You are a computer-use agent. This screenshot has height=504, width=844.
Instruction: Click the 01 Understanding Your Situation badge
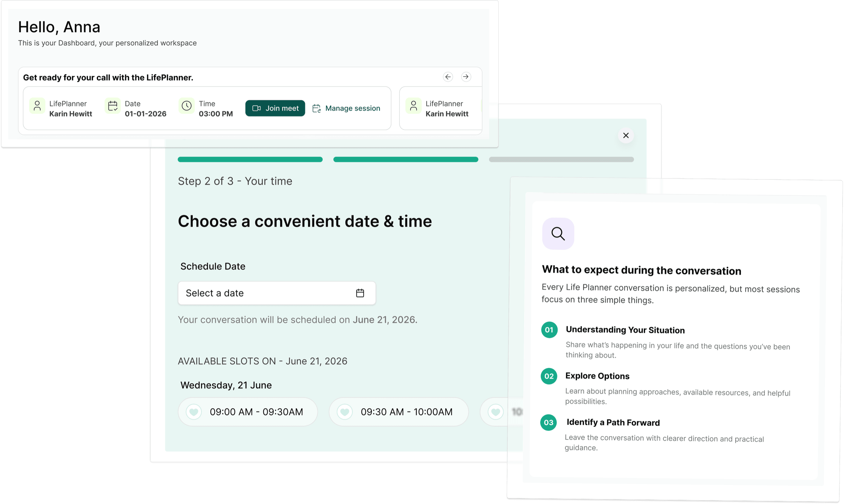point(549,330)
